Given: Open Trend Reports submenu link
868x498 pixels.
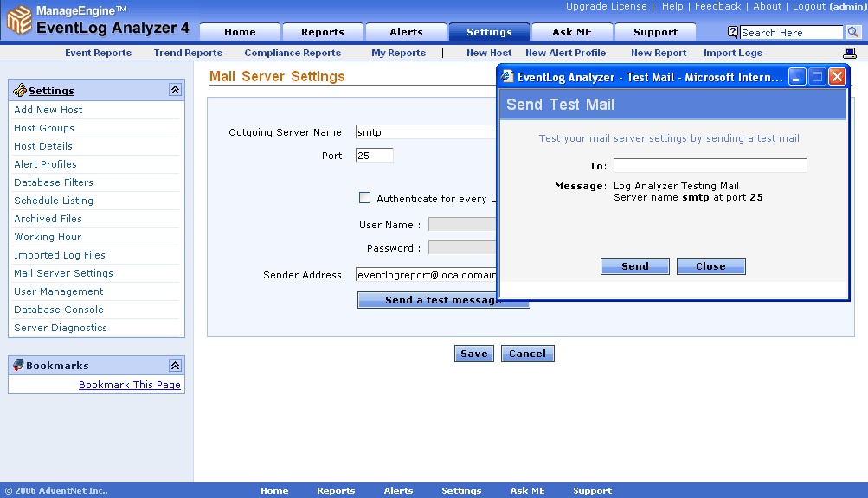Looking at the screenshot, I should [x=188, y=53].
